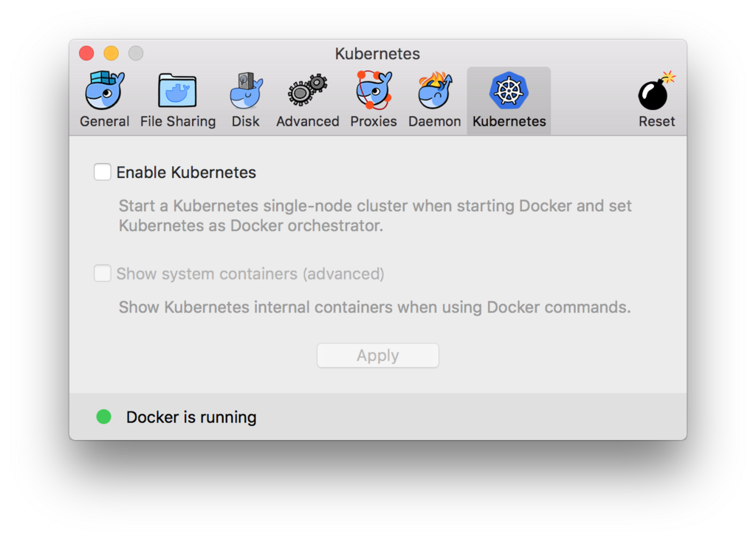
Task: Tick the Enable Kubernetes checkbox
Action: pos(102,172)
